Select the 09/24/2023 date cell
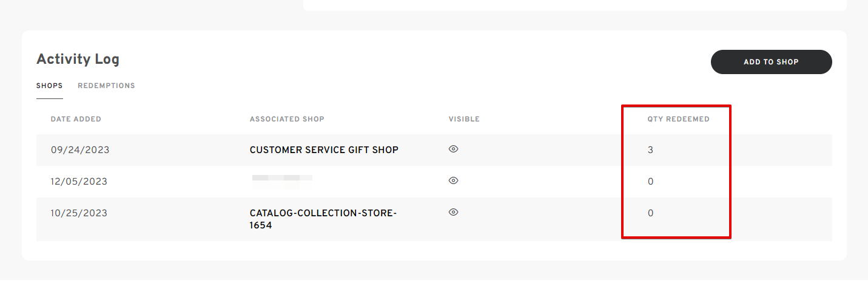868x291 pixels. [x=80, y=149]
